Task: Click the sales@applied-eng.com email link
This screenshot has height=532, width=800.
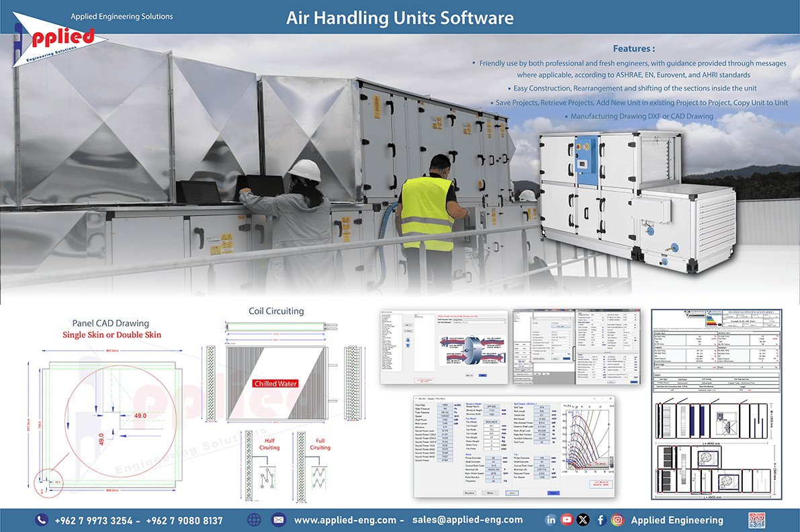Action: [x=468, y=519]
